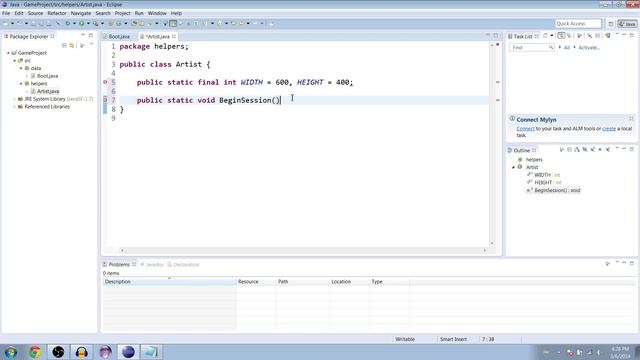
Task: Open the Navigate menu
Action: (x=81, y=13)
